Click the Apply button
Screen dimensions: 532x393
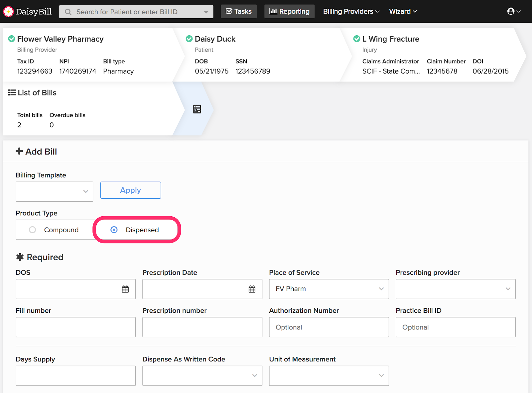click(x=130, y=190)
